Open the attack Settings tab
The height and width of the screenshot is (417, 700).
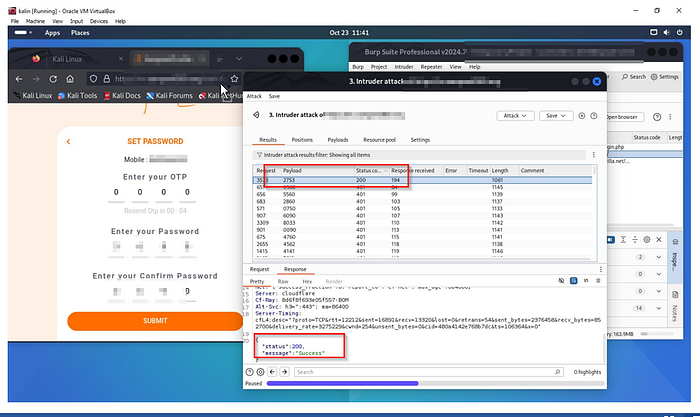click(420, 140)
